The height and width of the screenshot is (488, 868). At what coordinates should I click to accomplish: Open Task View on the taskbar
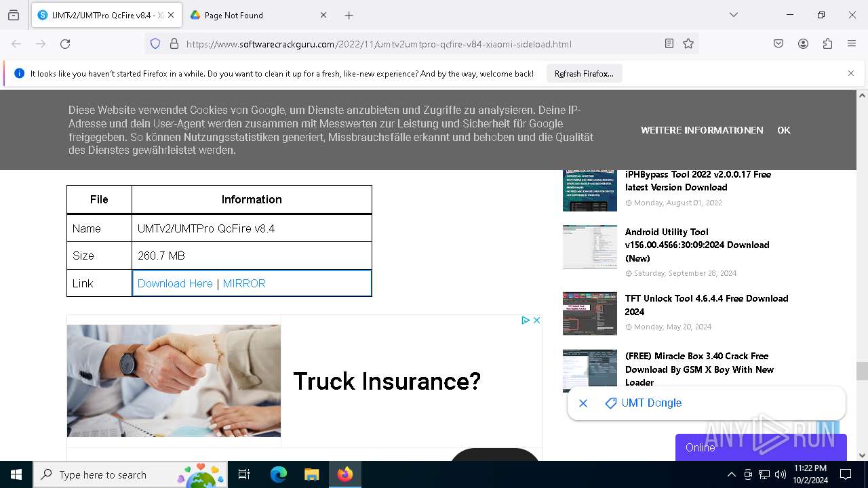[x=244, y=474]
